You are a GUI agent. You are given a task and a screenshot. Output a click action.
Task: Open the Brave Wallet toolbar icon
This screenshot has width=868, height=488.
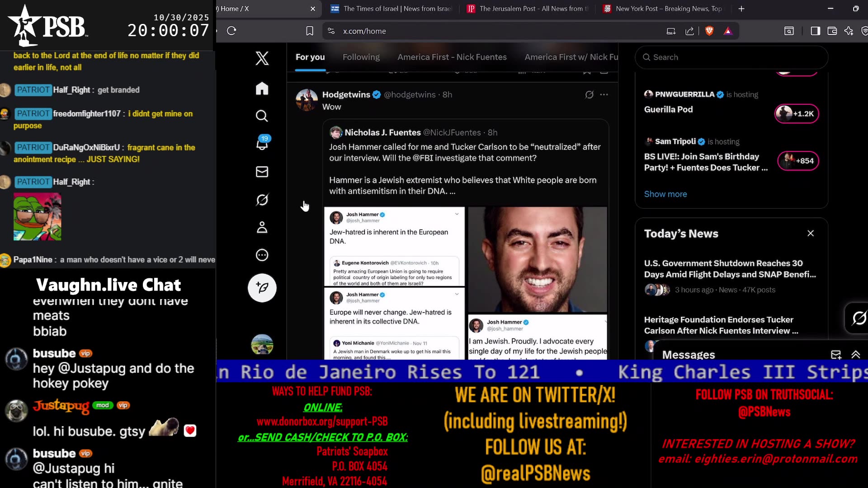[832, 31]
